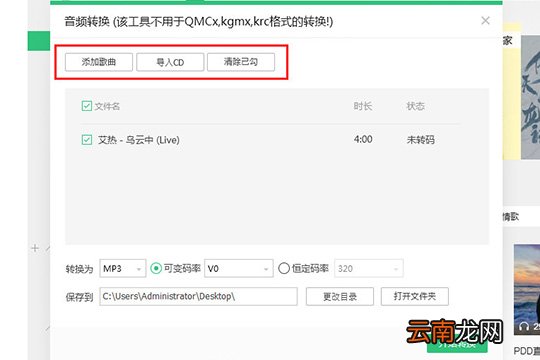
Task: Close the 音频转换 dialog
Action: coord(485,21)
